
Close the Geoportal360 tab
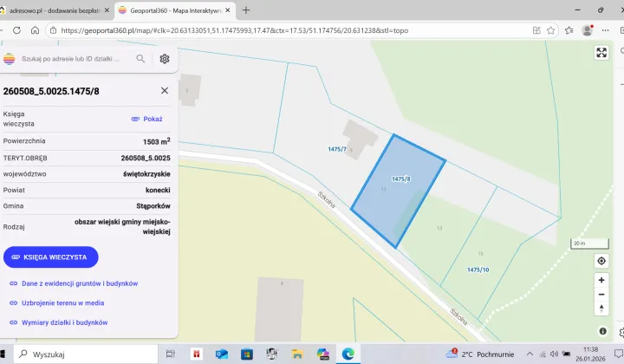click(x=228, y=10)
